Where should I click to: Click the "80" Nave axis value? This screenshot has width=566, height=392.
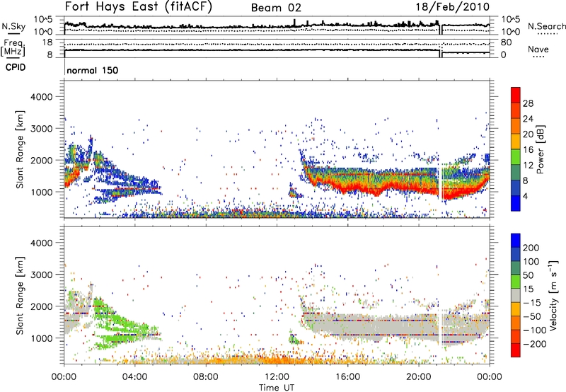tap(506, 42)
